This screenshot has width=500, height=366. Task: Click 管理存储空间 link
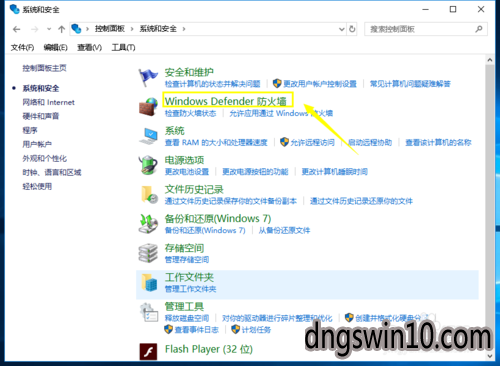187,260
